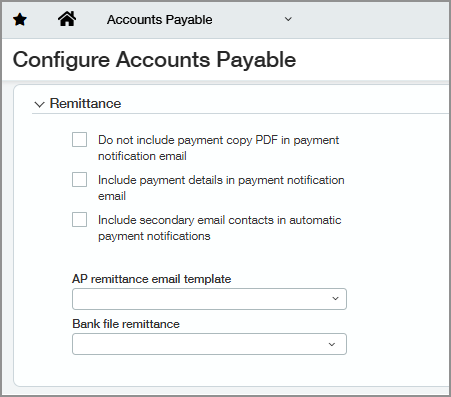Click 'Include secondary email contacts' label text
The height and width of the screenshot is (397, 451).
[219, 228]
